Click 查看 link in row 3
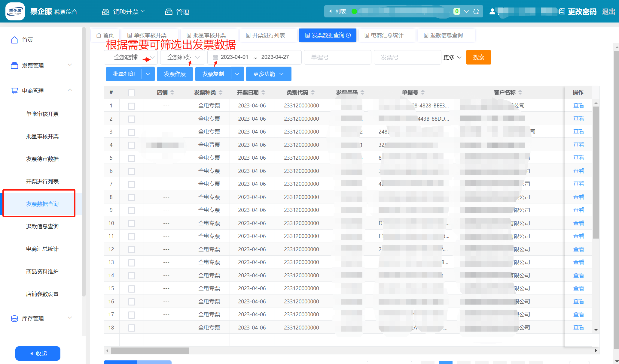 coord(578,132)
